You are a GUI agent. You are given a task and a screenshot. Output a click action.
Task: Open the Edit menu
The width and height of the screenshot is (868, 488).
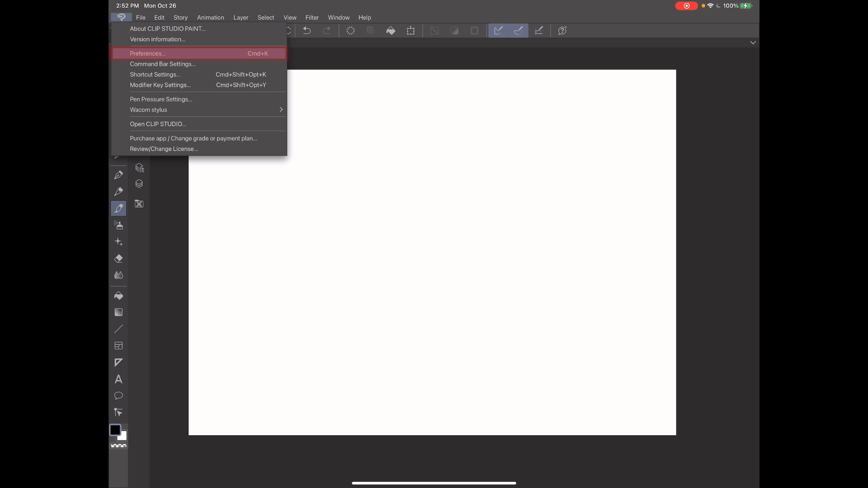coord(159,18)
